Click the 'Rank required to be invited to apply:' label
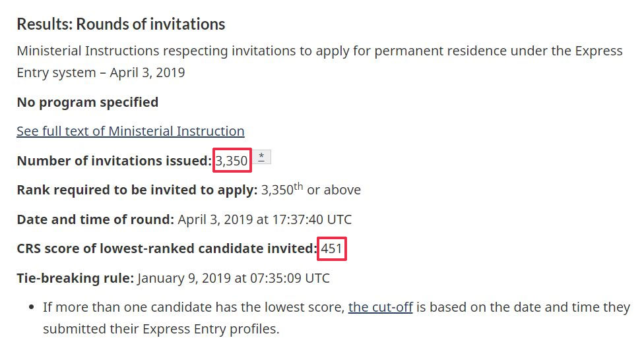644x344 pixels. pos(137,190)
